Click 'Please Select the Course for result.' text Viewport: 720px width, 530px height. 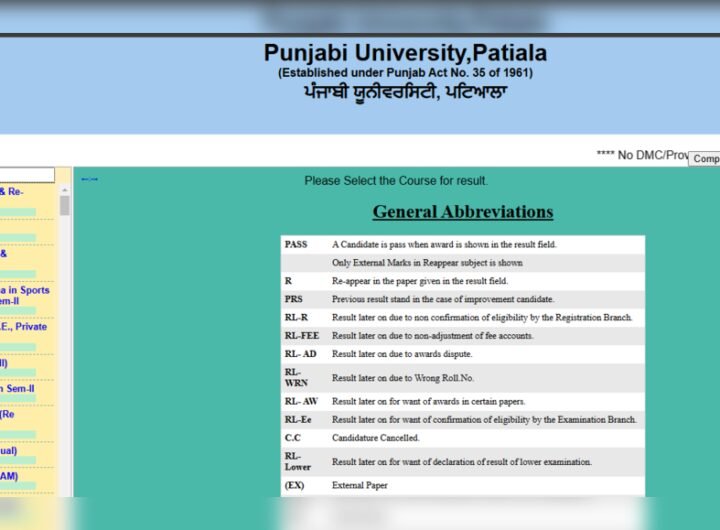[x=396, y=180]
